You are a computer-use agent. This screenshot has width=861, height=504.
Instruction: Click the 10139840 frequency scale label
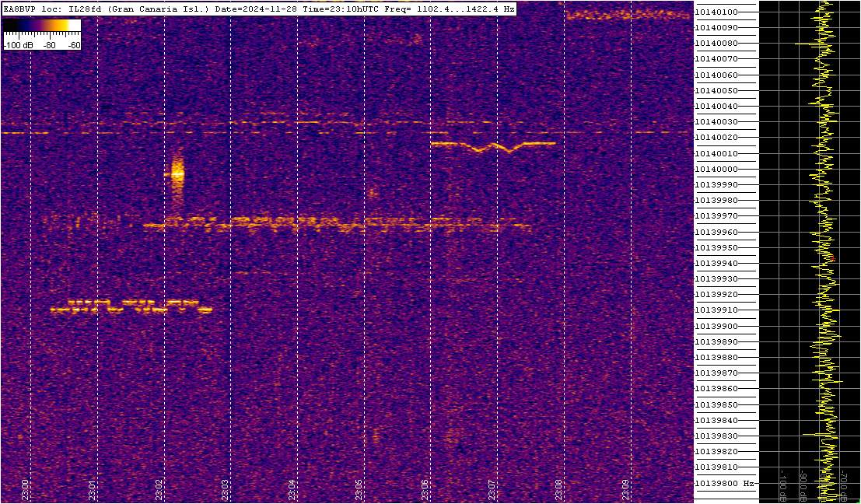(x=716, y=421)
